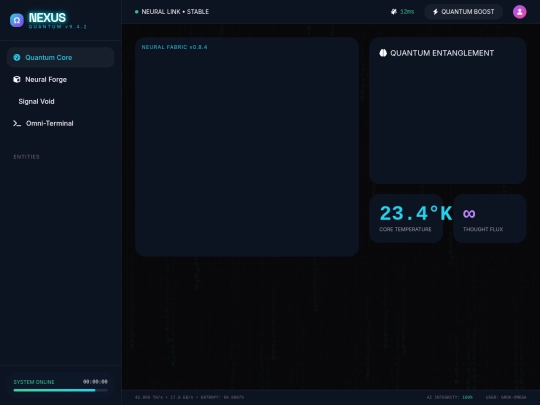540x405 pixels.
Task: Click the User name entry in footer
Action: pyautogui.click(x=506, y=397)
